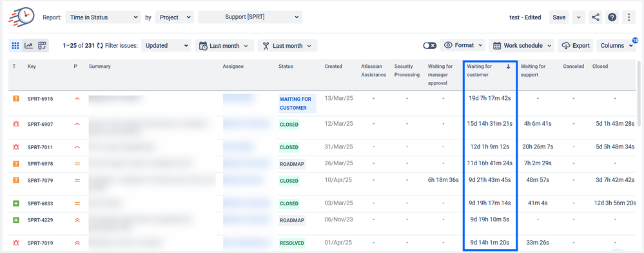Click the question type icon for SPRT-6915

(x=16, y=99)
